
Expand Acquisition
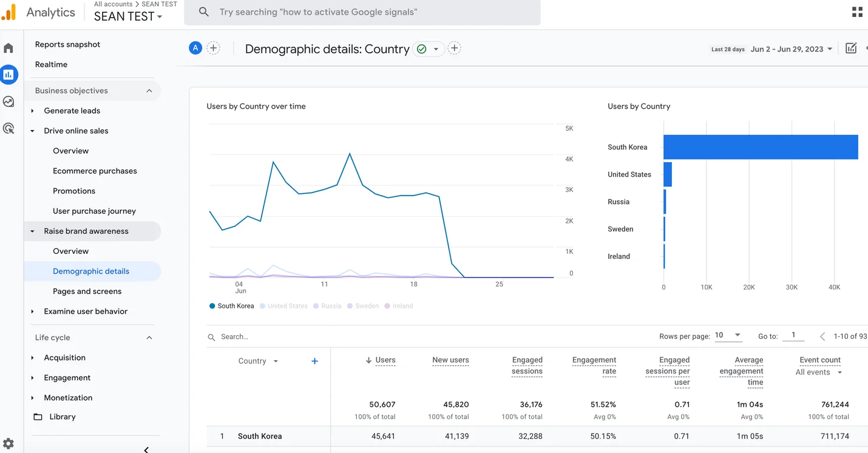click(x=33, y=358)
